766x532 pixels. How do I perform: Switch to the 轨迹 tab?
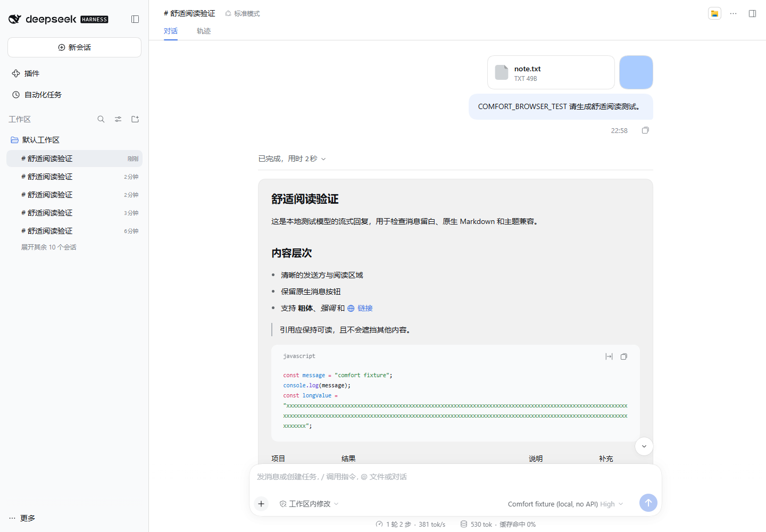204,31
